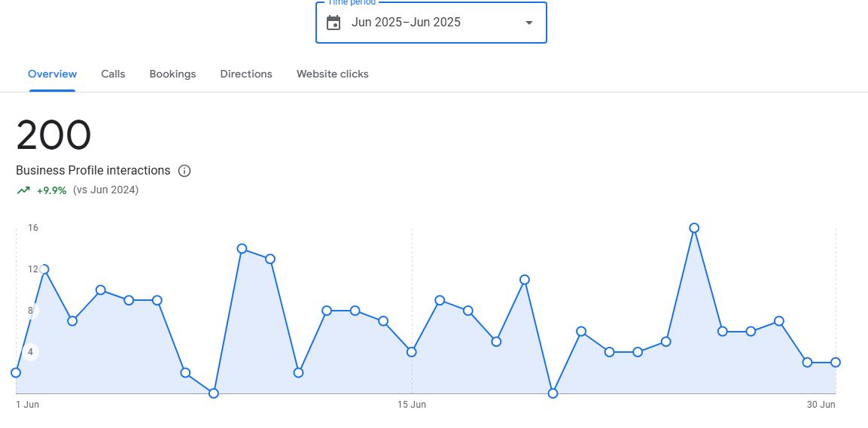This screenshot has height=428, width=868.
Task: Click the calendar icon in Time period field
Action: (333, 23)
